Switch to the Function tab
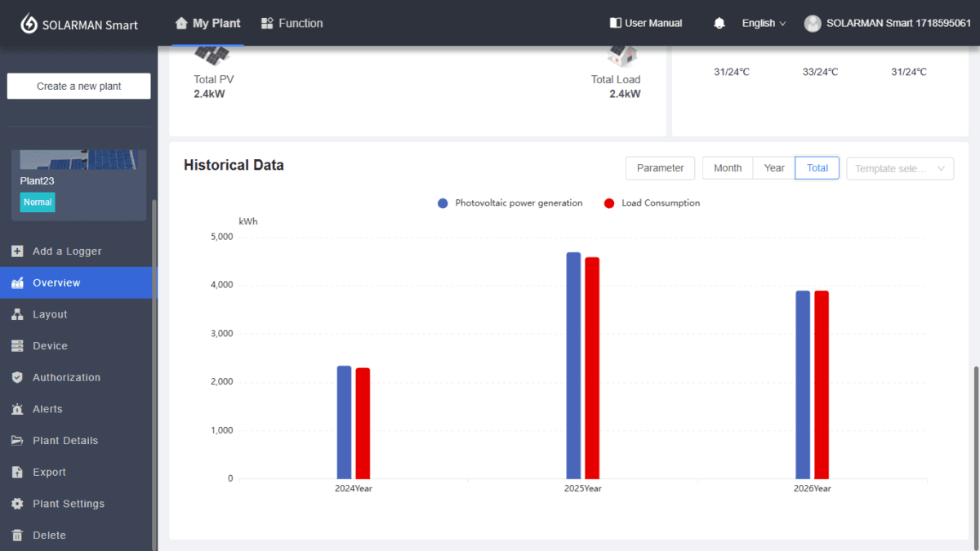This screenshot has width=980, height=551. [292, 23]
